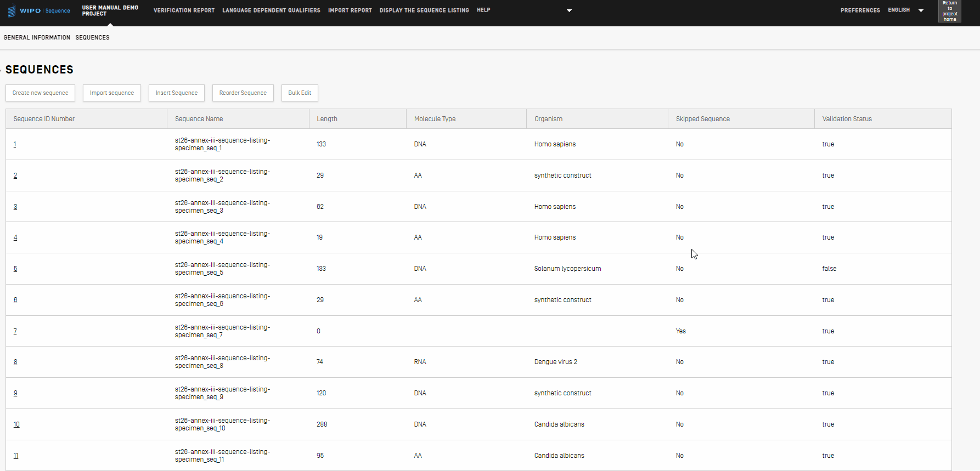Open Bulk Edit
980x471 pixels.
tap(300, 93)
